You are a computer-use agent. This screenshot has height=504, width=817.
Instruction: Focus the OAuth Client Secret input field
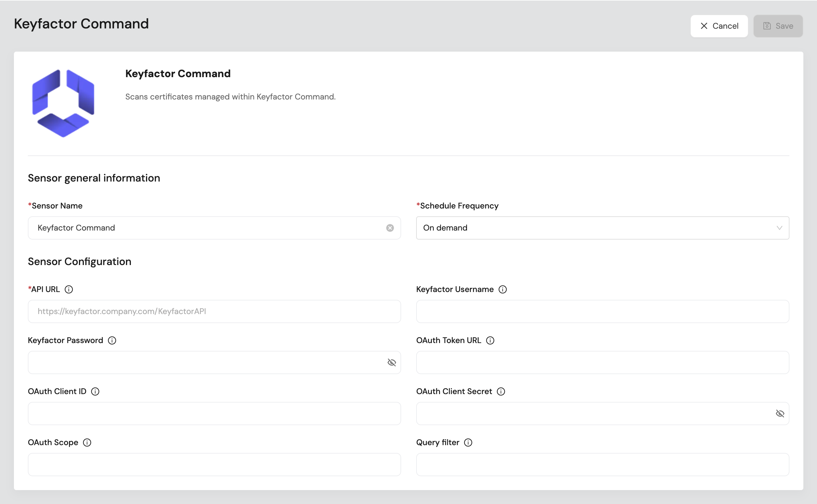pos(603,413)
